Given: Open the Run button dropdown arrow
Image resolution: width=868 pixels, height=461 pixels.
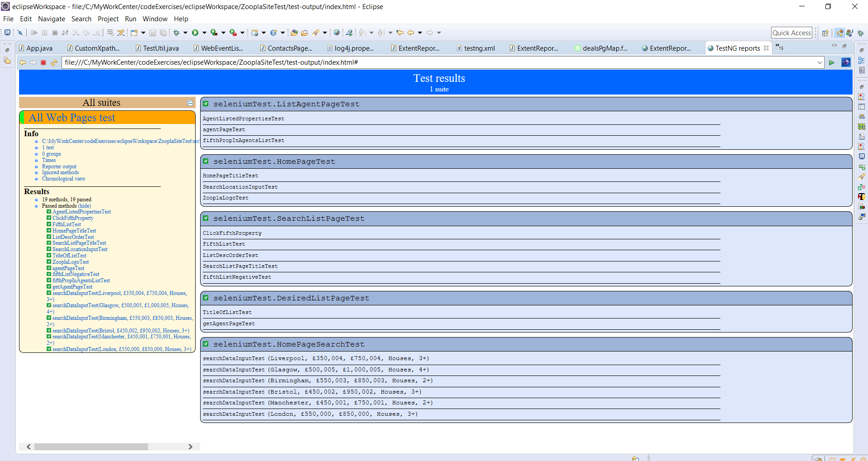Looking at the screenshot, I should pos(204,32).
